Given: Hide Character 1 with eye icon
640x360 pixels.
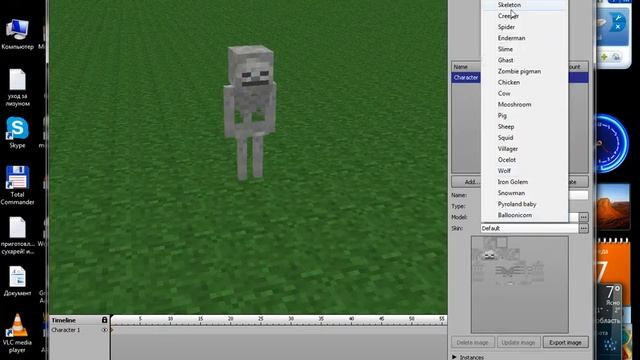Looking at the screenshot, I should (x=104, y=330).
